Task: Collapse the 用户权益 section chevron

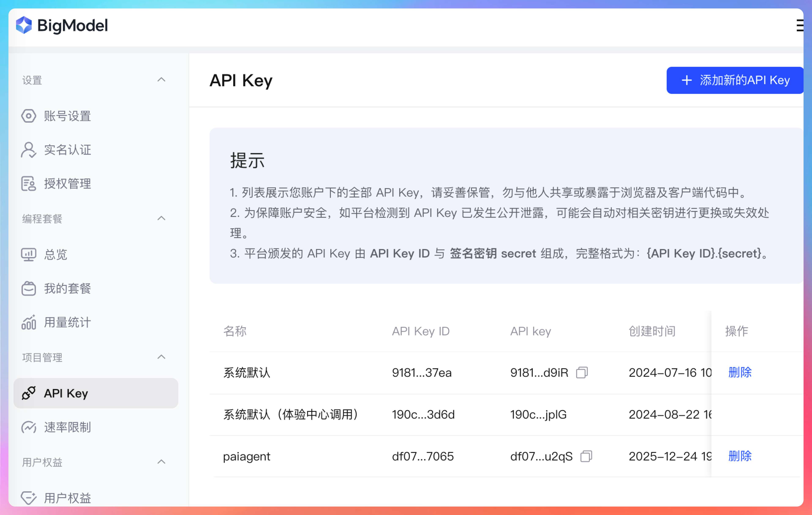Action: pos(162,462)
